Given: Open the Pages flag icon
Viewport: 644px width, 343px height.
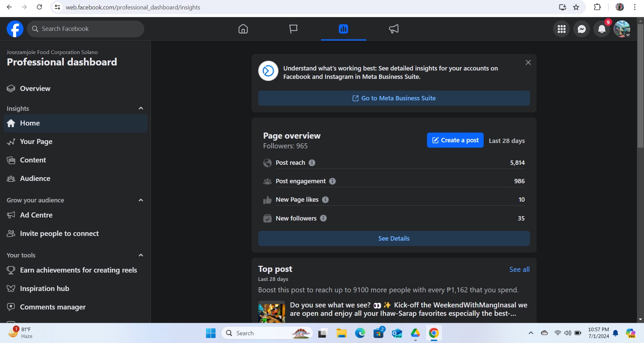Looking at the screenshot, I should click(x=293, y=29).
